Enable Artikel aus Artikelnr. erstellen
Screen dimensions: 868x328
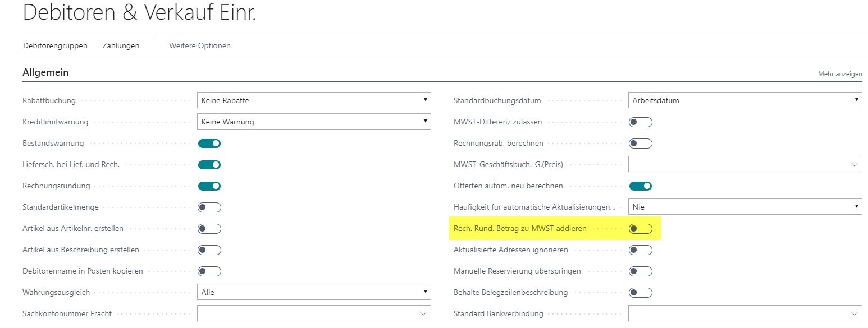click(209, 229)
